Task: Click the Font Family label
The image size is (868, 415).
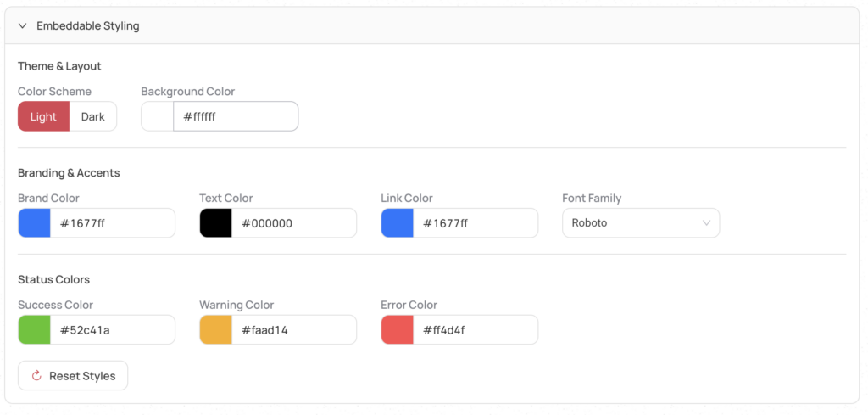Action: pos(592,199)
